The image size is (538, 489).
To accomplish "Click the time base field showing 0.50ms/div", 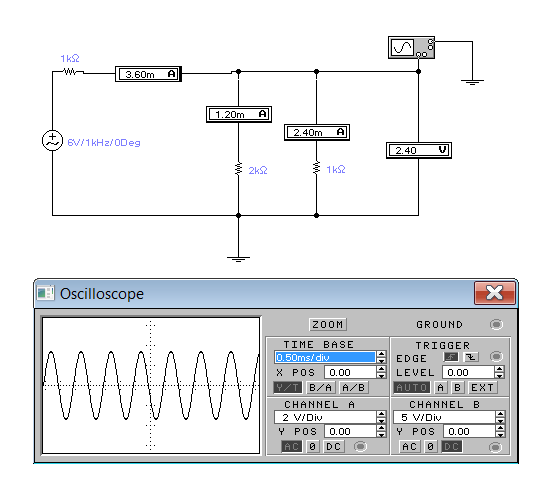I will (325, 357).
